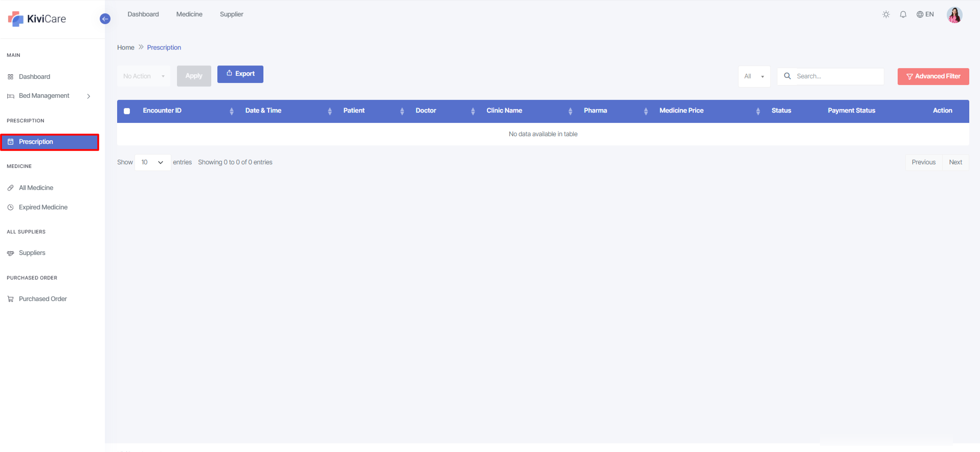Viewport: 980px width, 452px height.
Task: Open the user profile avatar
Action: pos(954,15)
